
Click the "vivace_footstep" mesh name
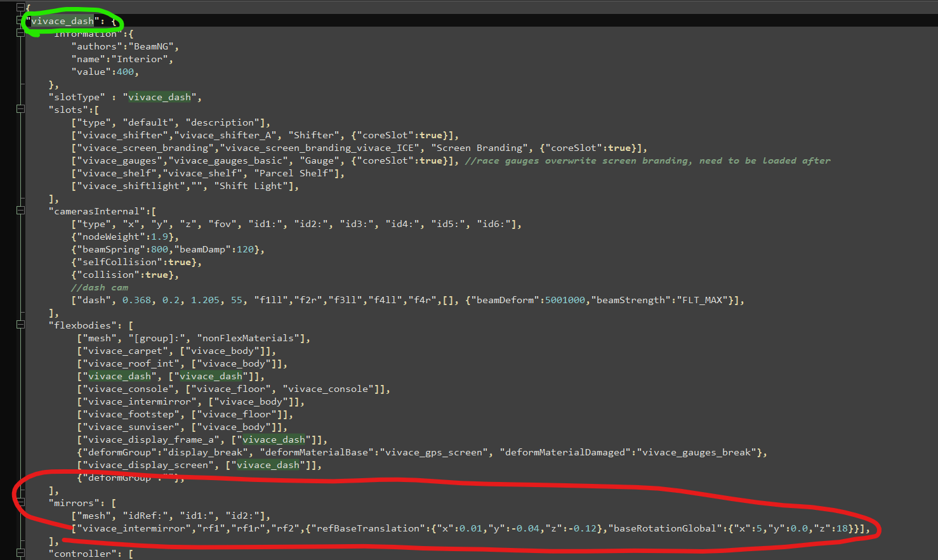[x=131, y=414]
